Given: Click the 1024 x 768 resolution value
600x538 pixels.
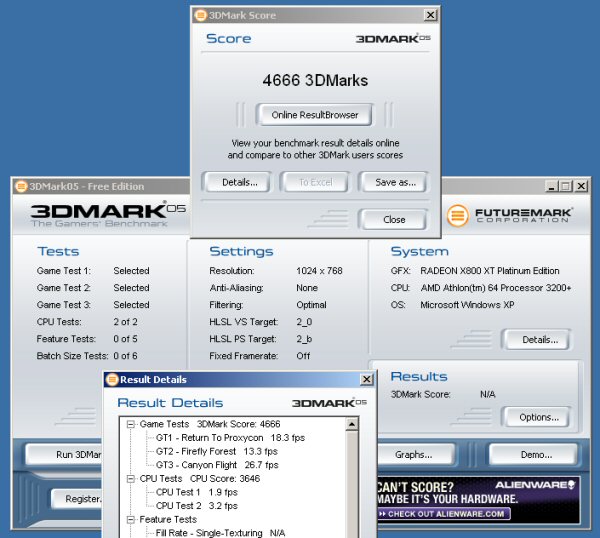Looking at the screenshot, I should coord(319,271).
